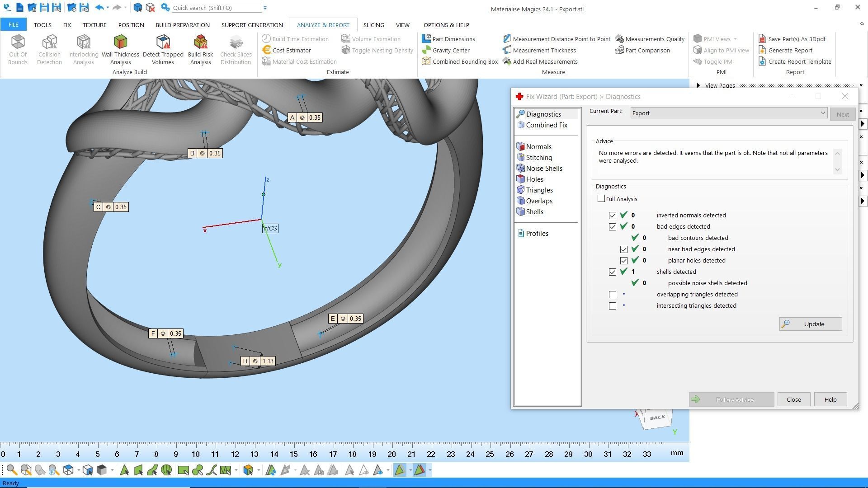Open the Holes page in Fix Wizard

[530, 179]
